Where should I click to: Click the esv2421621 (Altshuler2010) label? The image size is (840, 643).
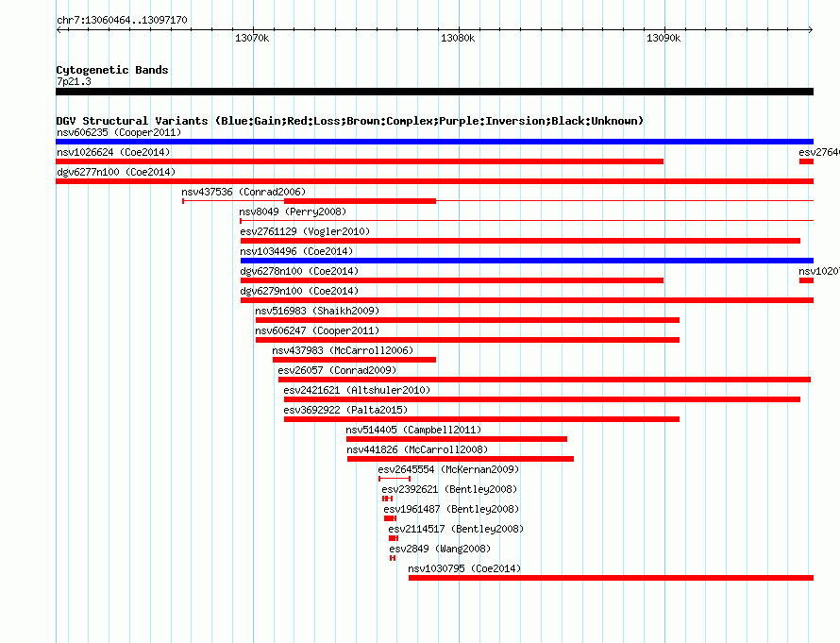point(357,390)
